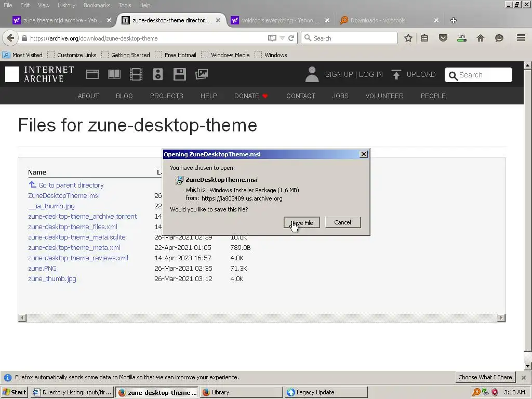The height and width of the screenshot is (399, 532).
Task: Click Save File in the download dialog
Action: 302,222
